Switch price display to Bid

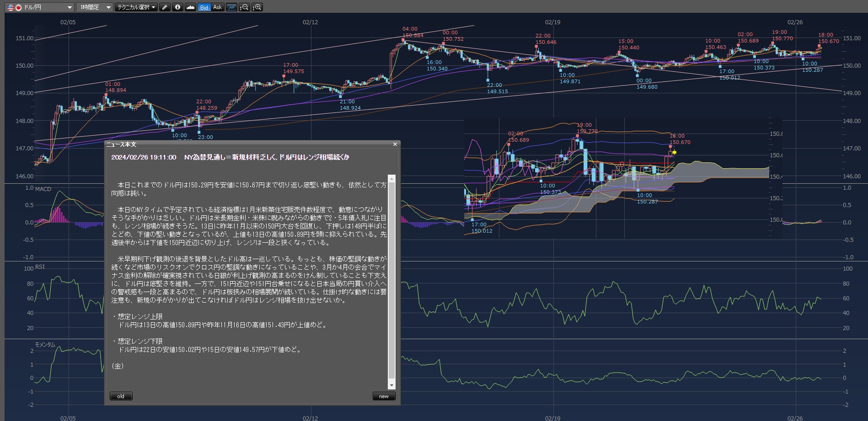click(204, 7)
